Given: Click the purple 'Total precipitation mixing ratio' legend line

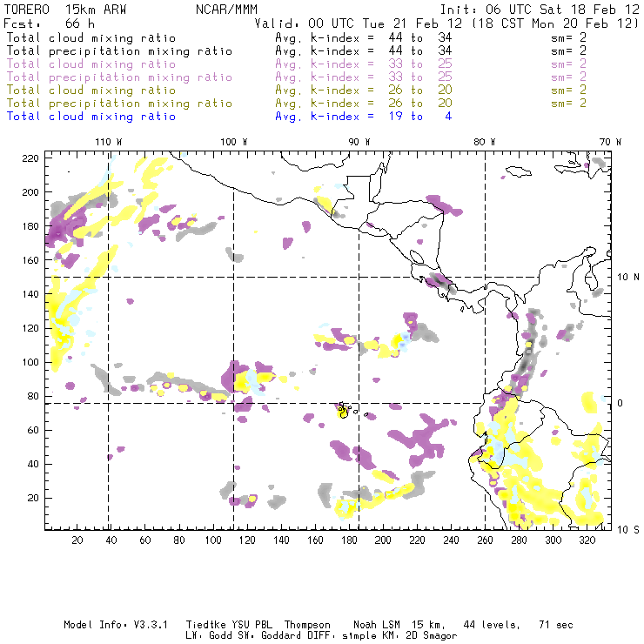Looking at the screenshot, I should [119, 77].
